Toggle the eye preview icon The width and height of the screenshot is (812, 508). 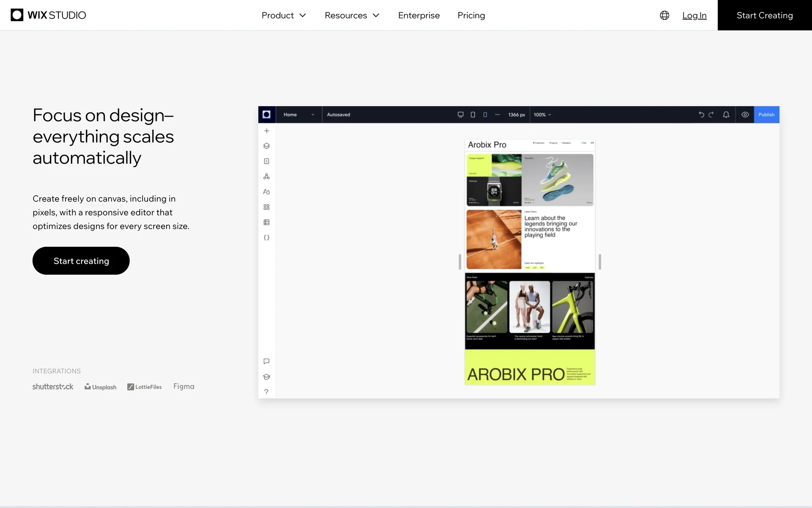[745, 115]
